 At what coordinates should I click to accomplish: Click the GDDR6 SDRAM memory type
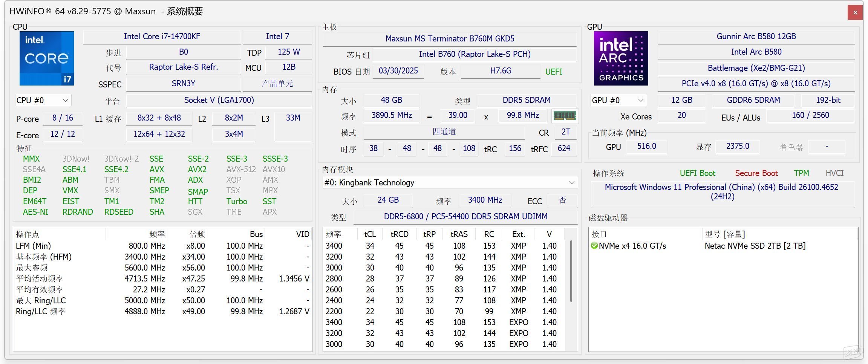tap(753, 100)
